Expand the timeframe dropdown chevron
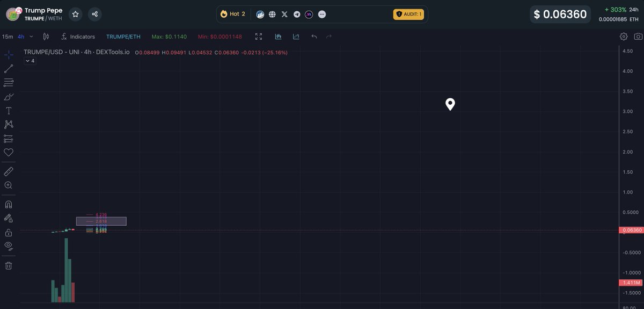The width and height of the screenshot is (644, 309). [x=31, y=37]
